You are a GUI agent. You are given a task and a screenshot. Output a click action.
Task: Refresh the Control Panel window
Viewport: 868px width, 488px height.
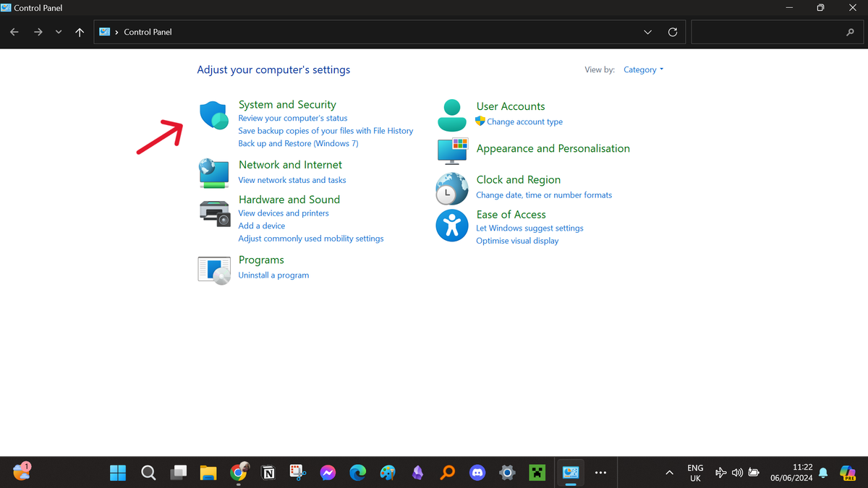click(x=673, y=33)
